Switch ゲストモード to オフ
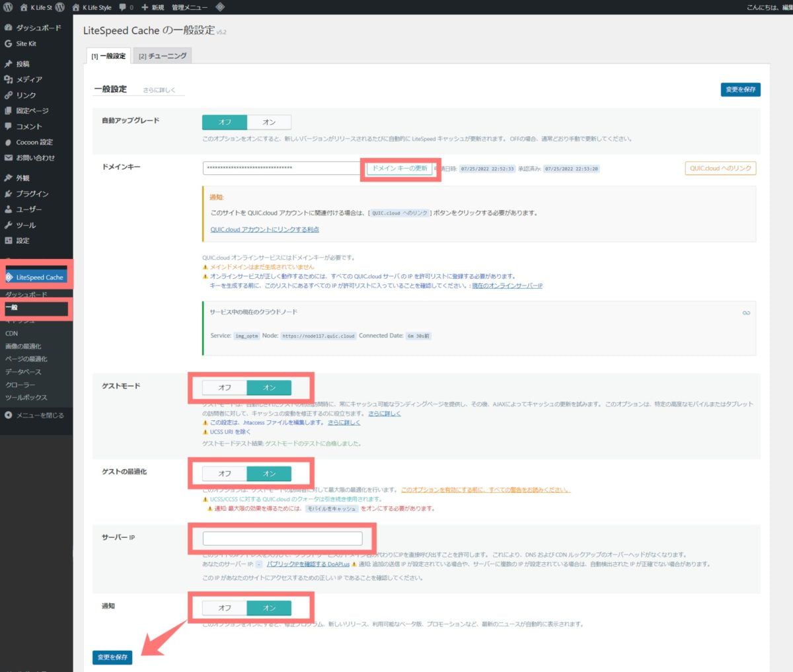 pyautogui.click(x=225, y=388)
